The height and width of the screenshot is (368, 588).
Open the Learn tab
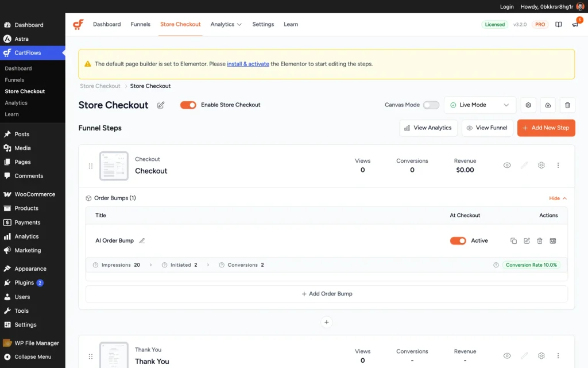pyautogui.click(x=291, y=24)
